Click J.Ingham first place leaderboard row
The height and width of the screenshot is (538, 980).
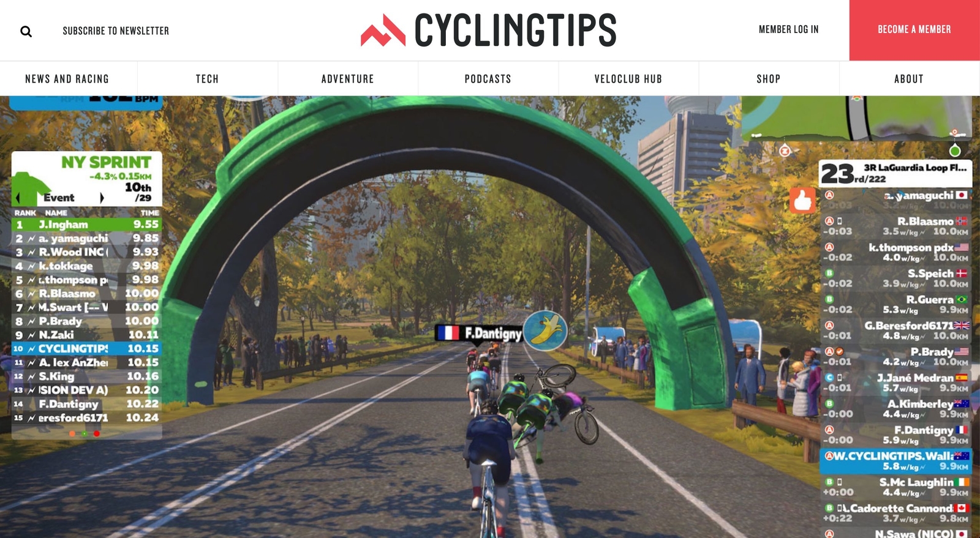86,225
